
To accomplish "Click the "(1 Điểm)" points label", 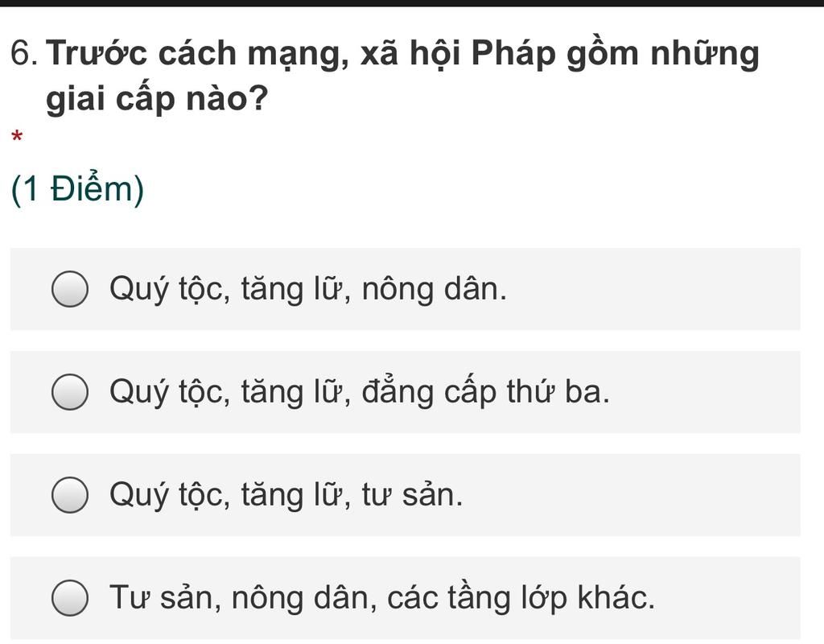I will pyautogui.click(x=78, y=190).
